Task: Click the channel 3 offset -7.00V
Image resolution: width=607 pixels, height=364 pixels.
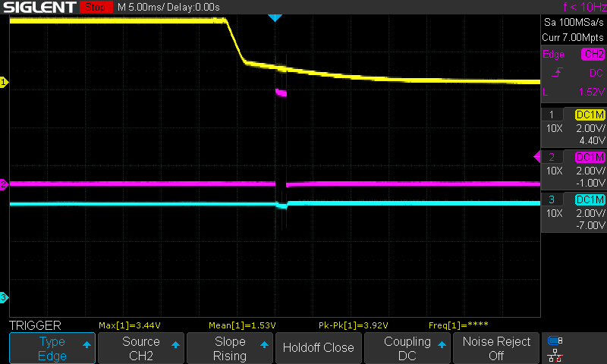Action: pos(590,225)
